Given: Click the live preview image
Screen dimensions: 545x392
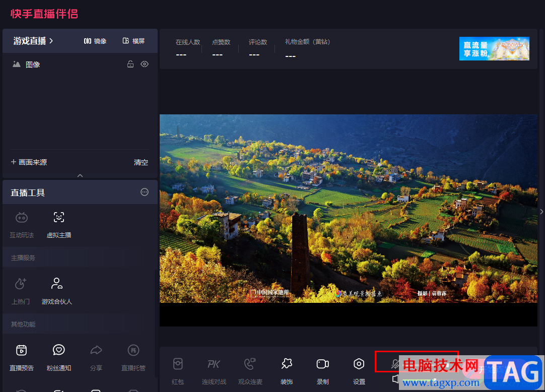Looking at the screenshot, I should 348,209.
